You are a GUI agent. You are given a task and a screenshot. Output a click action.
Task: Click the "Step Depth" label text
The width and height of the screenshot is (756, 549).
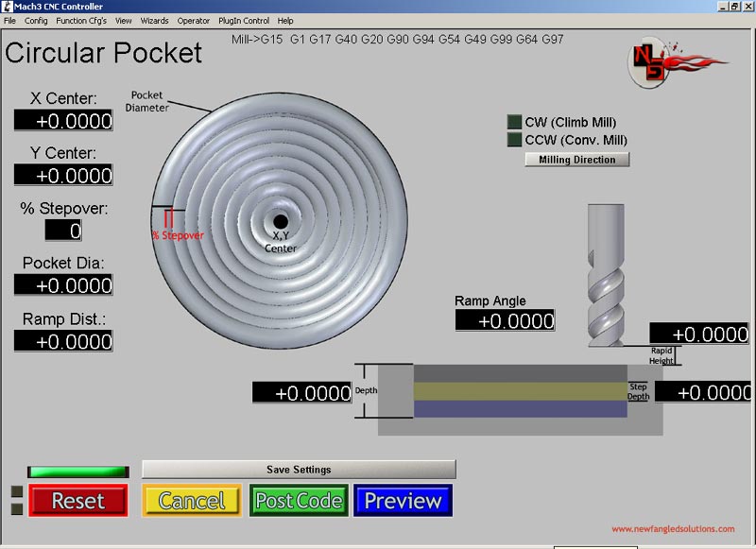tap(639, 391)
